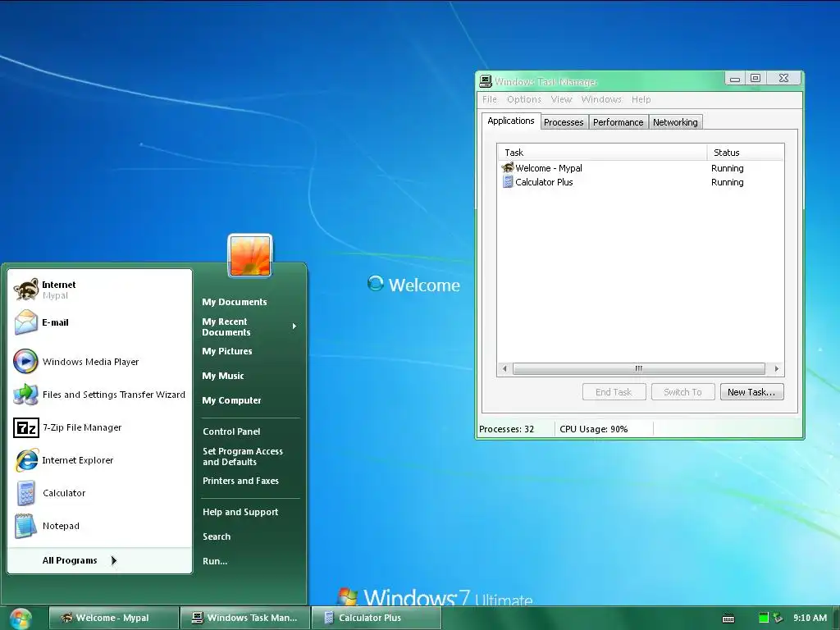Click the keyboard icon in system tray
The width and height of the screenshot is (840, 630).
(x=728, y=619)
